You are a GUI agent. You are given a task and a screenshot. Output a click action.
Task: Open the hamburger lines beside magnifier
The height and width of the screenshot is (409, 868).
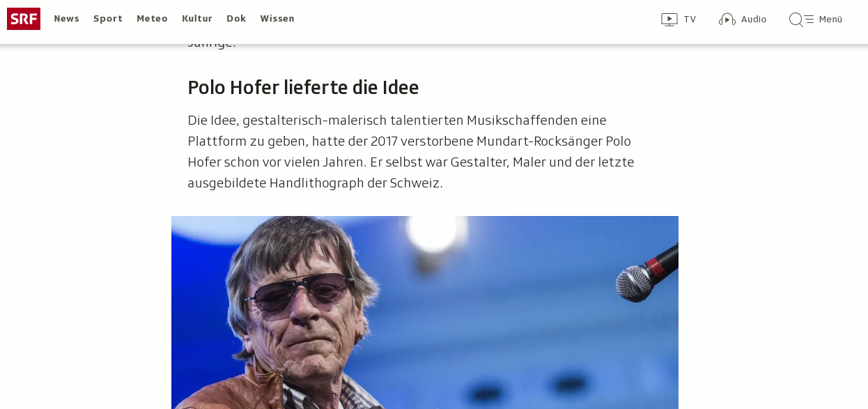(809, 20)
